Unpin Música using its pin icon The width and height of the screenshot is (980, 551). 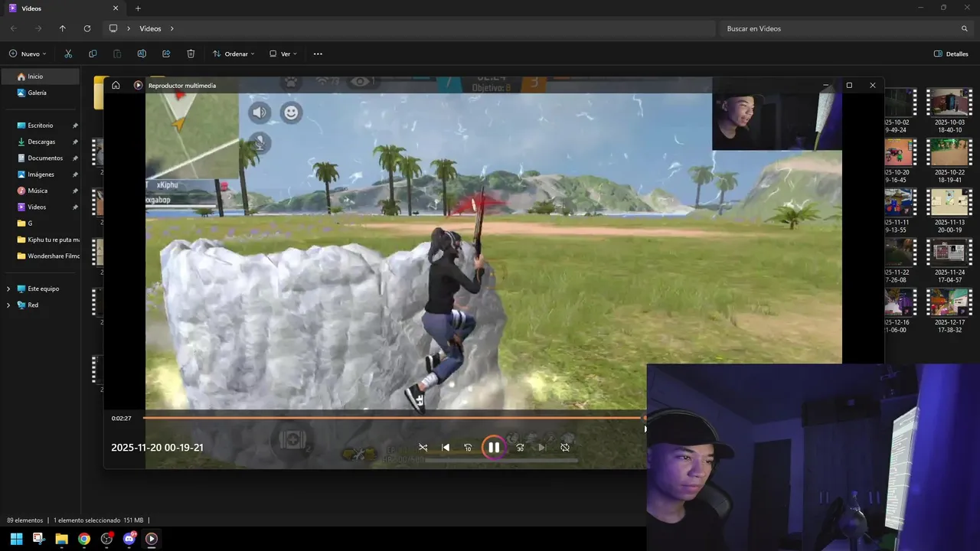coord(75,191)
